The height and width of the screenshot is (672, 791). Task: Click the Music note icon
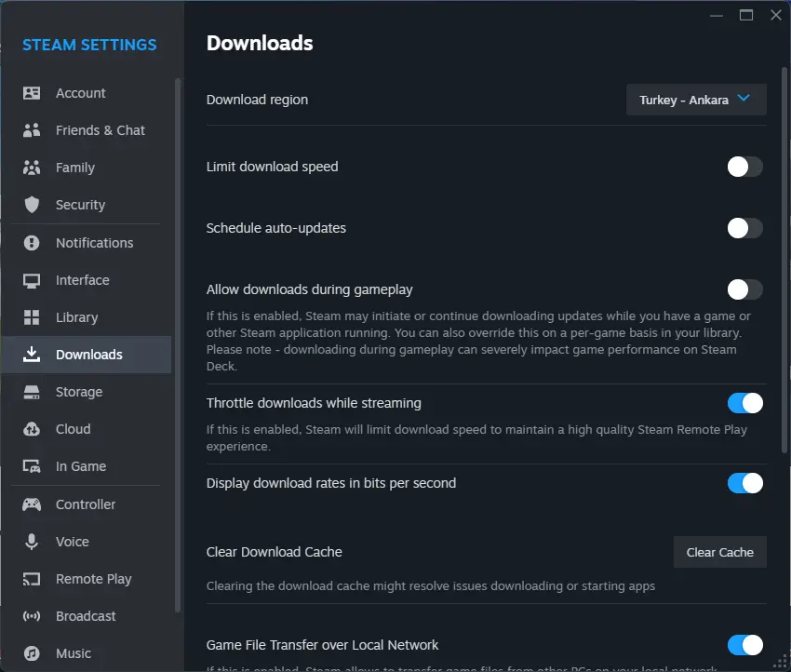32,653
